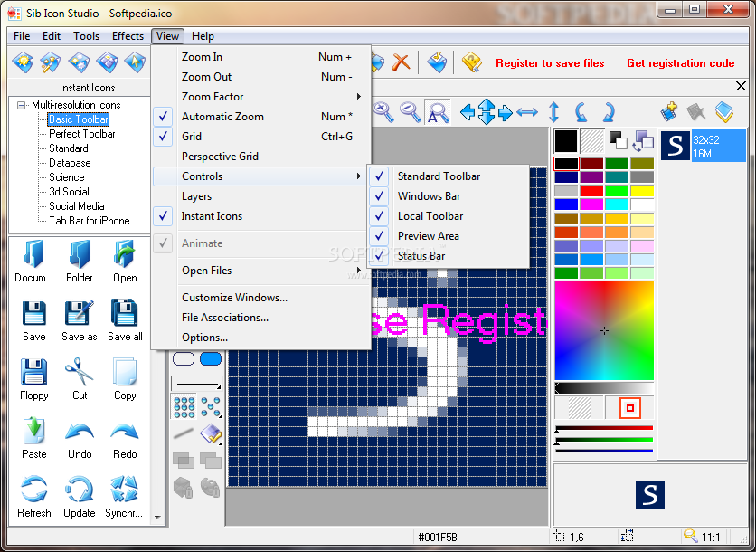Close the Instant Icons panel with X
The width and height of the screenshot is (756, 552).
click(x=741, y=86)
